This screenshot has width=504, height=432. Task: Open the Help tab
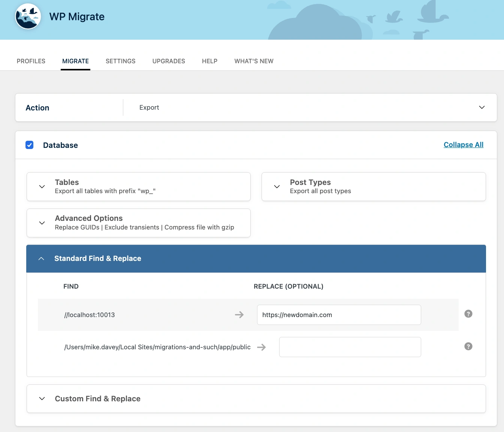tap(209, 61)
